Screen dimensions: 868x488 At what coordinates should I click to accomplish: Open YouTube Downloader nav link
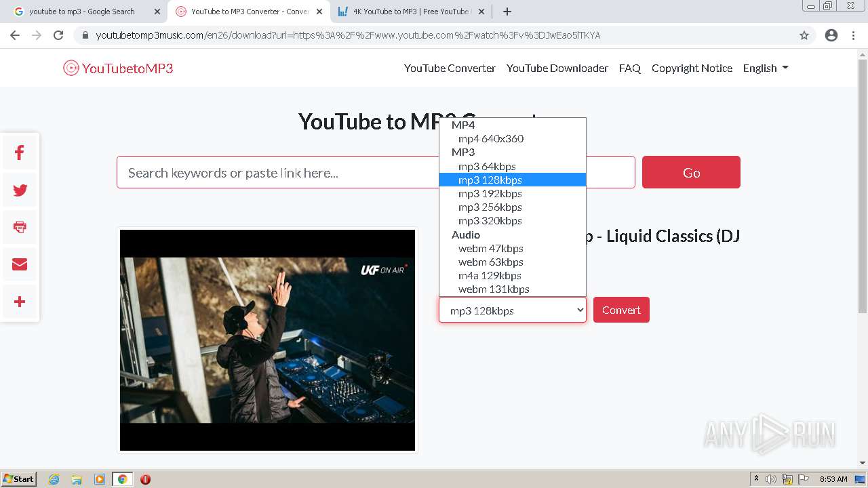pos(557,68)
